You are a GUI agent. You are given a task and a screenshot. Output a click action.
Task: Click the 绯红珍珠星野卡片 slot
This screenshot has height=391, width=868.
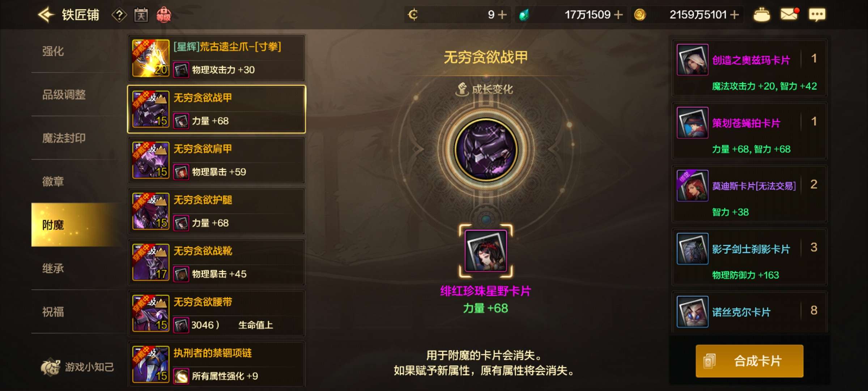pos(486,251)
